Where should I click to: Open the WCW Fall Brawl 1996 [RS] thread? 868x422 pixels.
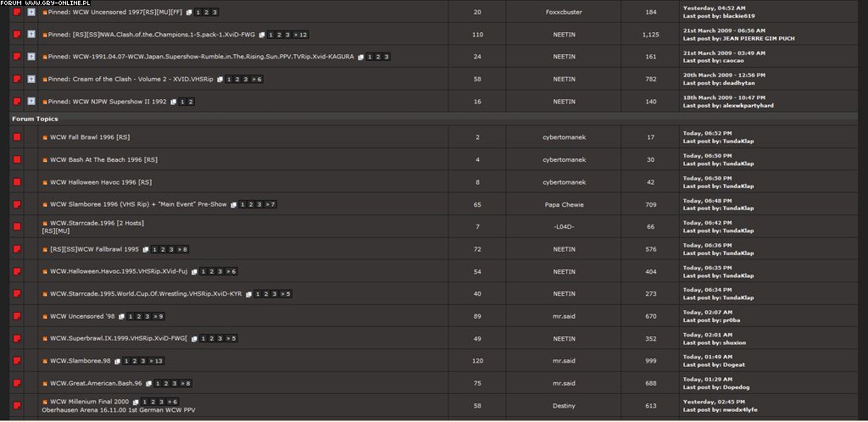pos(90,137)
